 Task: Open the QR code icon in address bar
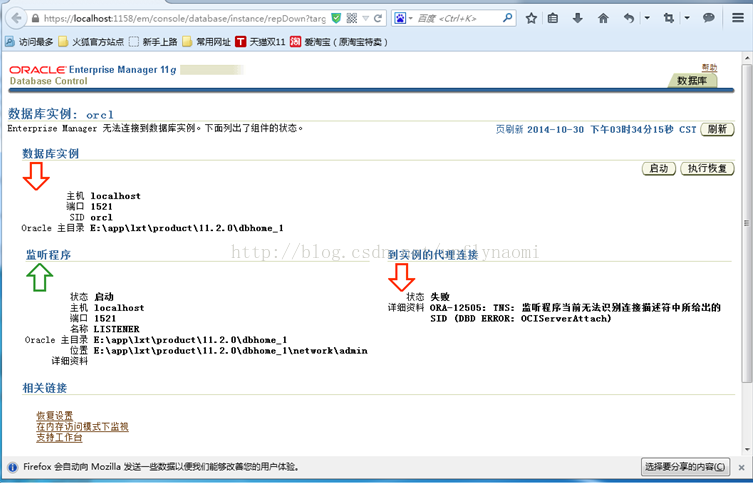(352, 18)
